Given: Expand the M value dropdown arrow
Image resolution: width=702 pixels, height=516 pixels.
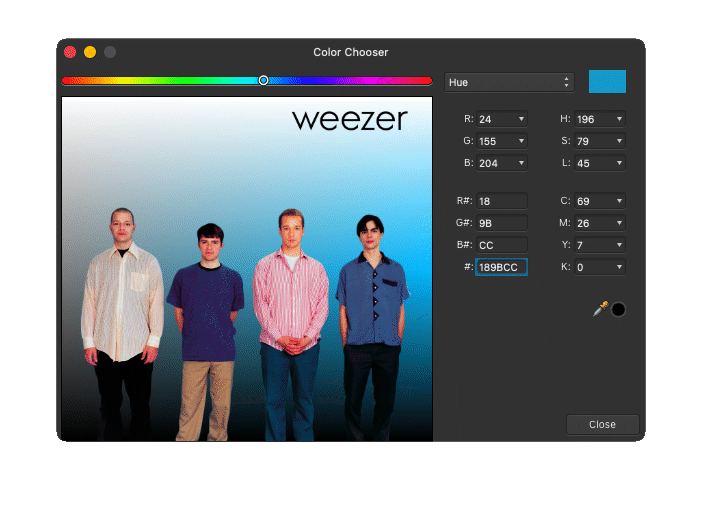Looking at the screenshot, I should point(619,223).
